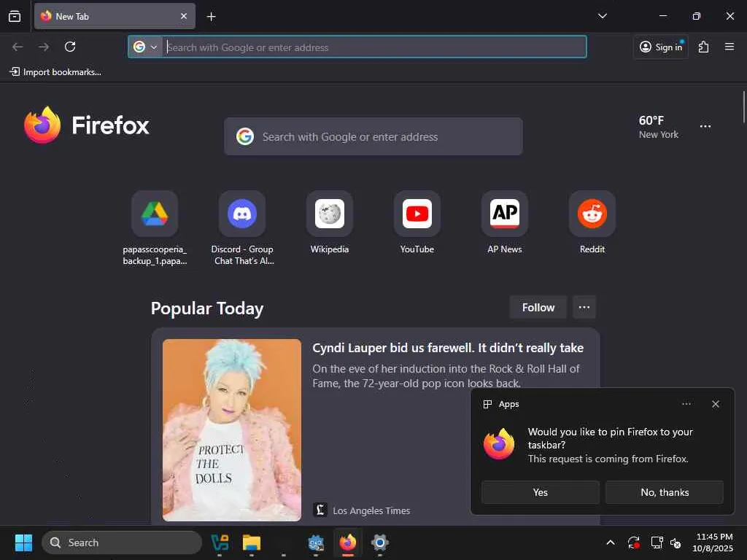Open the Apps notification options menu
Screen dimensions: 747x560
point(686,404)
